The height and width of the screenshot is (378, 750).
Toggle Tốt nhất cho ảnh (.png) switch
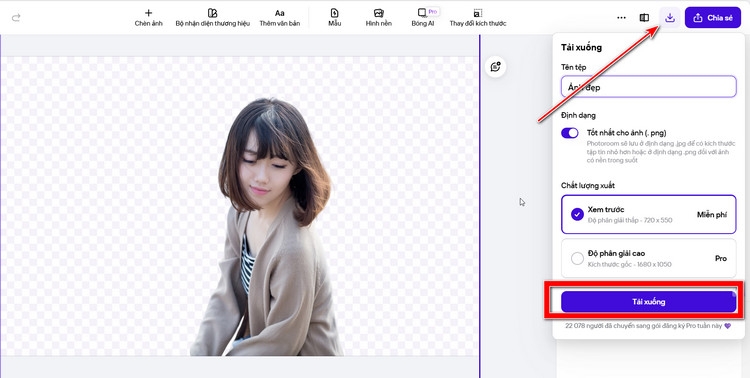click(x=570, y=133)
